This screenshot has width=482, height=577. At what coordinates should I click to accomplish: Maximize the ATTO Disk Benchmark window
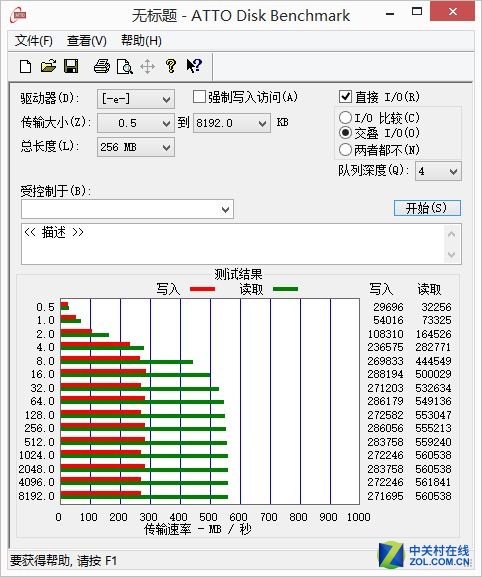417,12
